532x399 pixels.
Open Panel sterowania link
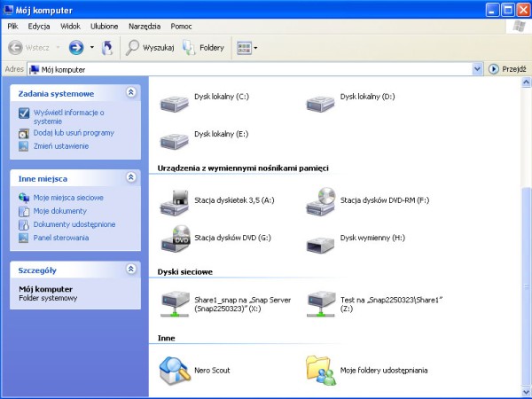61,238
